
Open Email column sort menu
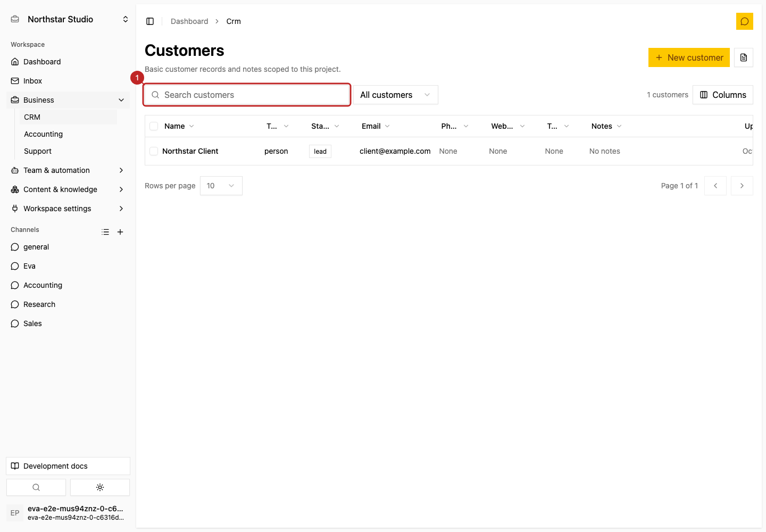pyautogui.click(x=376, y=126)
